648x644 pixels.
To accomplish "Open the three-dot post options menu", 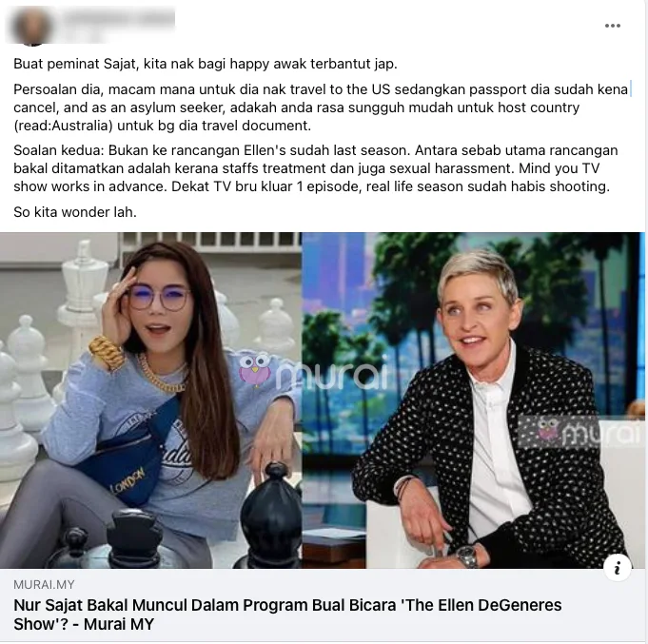I will [x=612, y=26].
